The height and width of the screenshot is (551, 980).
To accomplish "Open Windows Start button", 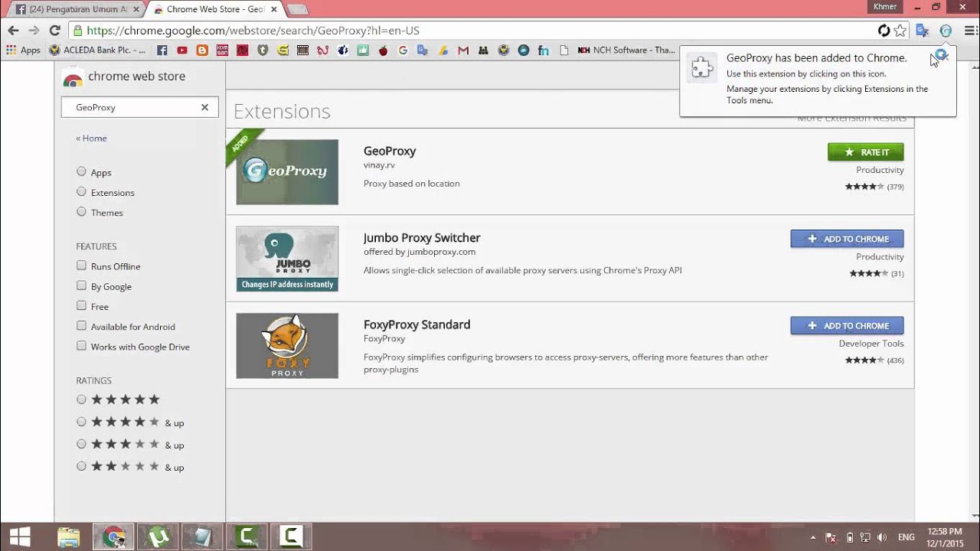I will coord(20,536).
